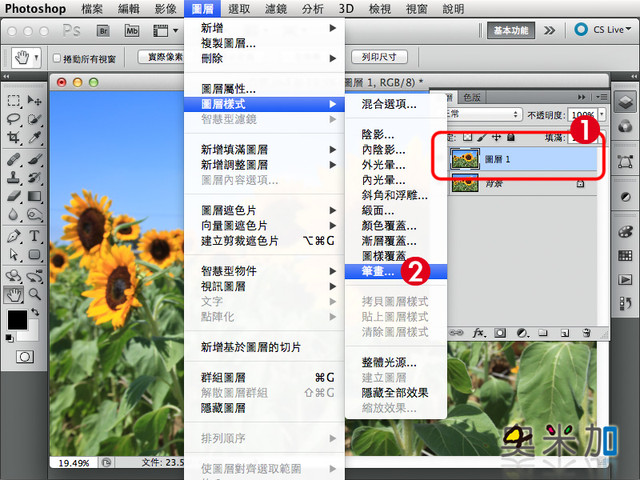Click the black foreground color swatch
640x480 pixels.
[17, 319]
